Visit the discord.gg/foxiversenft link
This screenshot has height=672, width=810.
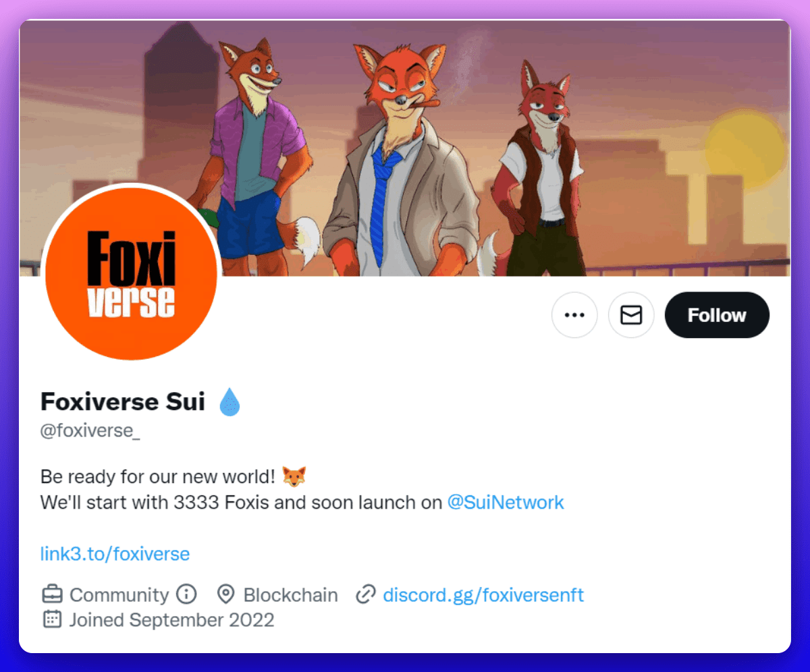[x=483, y=595]
